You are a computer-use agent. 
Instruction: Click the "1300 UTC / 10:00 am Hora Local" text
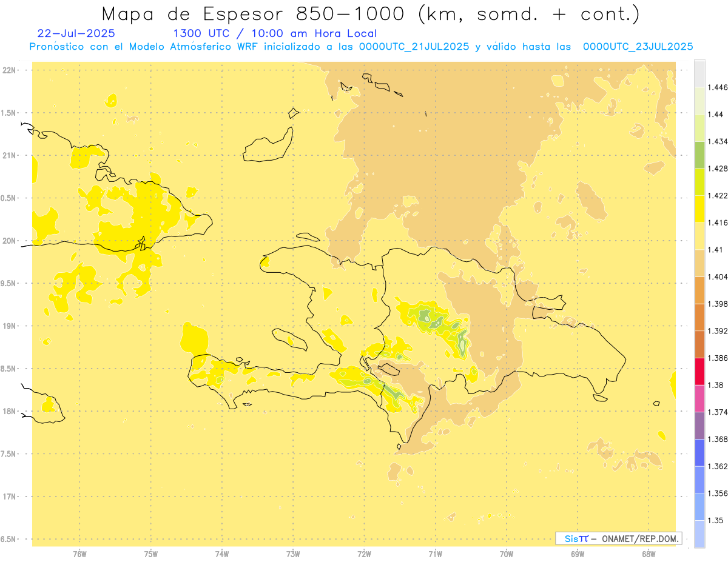[275, 34]
